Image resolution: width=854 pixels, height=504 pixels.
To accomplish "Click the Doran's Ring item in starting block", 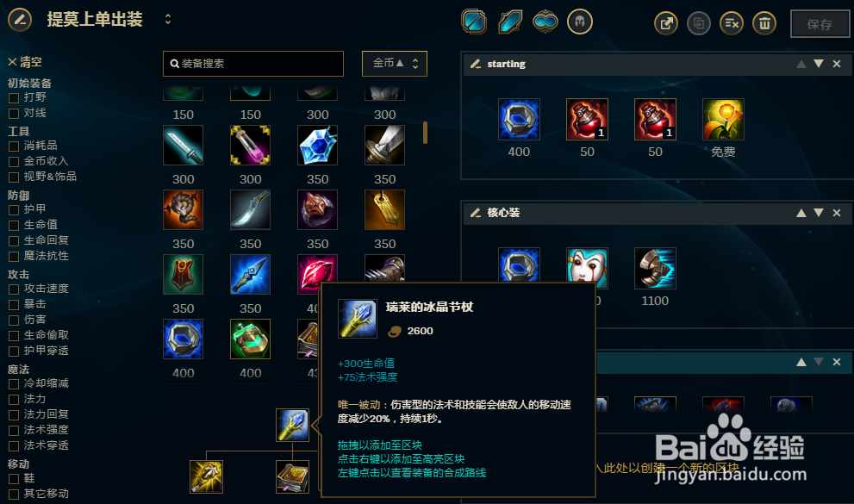I will [519, 119].
